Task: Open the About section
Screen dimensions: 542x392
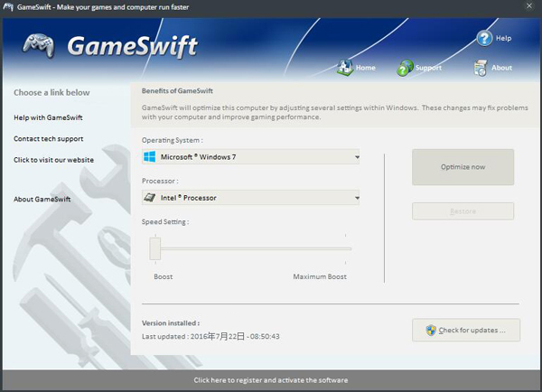Action: [501, 68]
